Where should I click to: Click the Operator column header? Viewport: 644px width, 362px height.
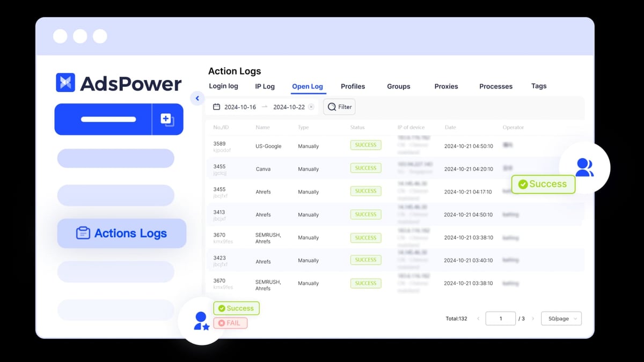click(513, 128)
